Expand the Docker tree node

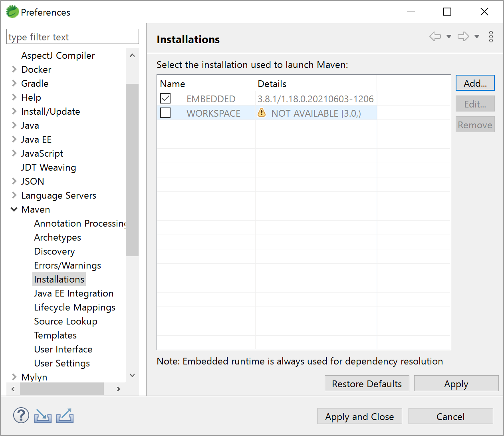pos(14,69)
